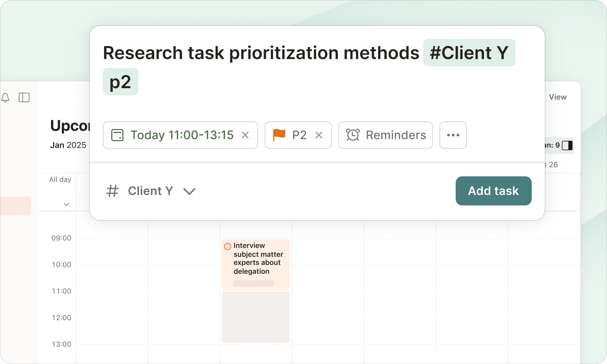
Task: Click the p2 tag in task title
Action: point(121,82)
